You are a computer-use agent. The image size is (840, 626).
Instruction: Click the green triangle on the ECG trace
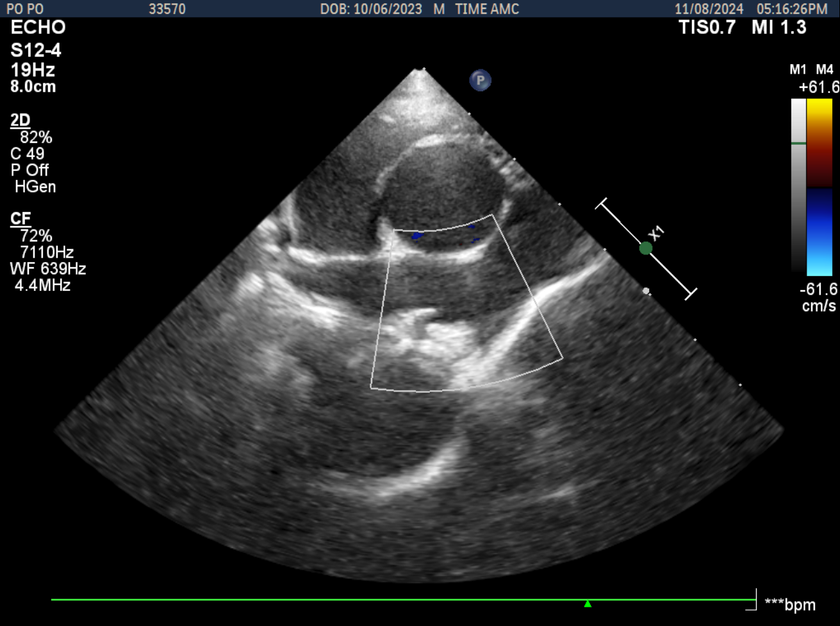tap(588, 604)
